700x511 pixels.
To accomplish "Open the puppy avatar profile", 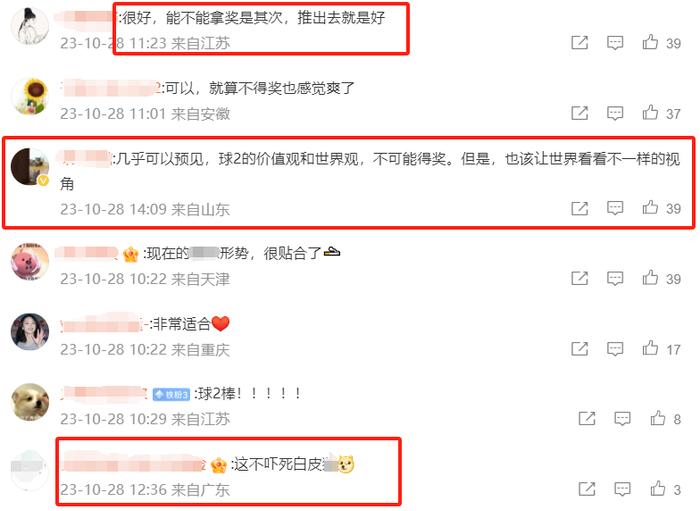I will pos(30,402).
